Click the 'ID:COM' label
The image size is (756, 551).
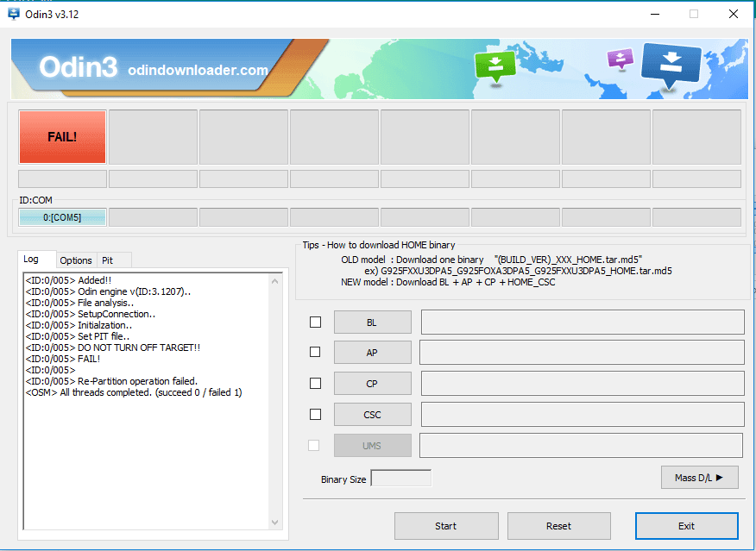[x=35, y=200]
